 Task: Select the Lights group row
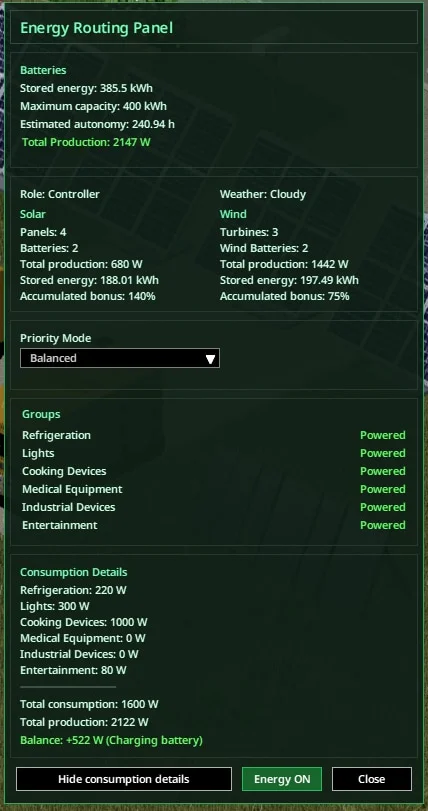213,453
